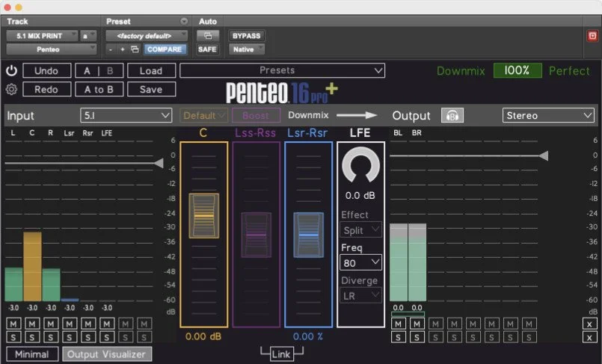Click the copy preset settings icon
The height and width of the screenshot is (364, 602).
pos(135,49)
